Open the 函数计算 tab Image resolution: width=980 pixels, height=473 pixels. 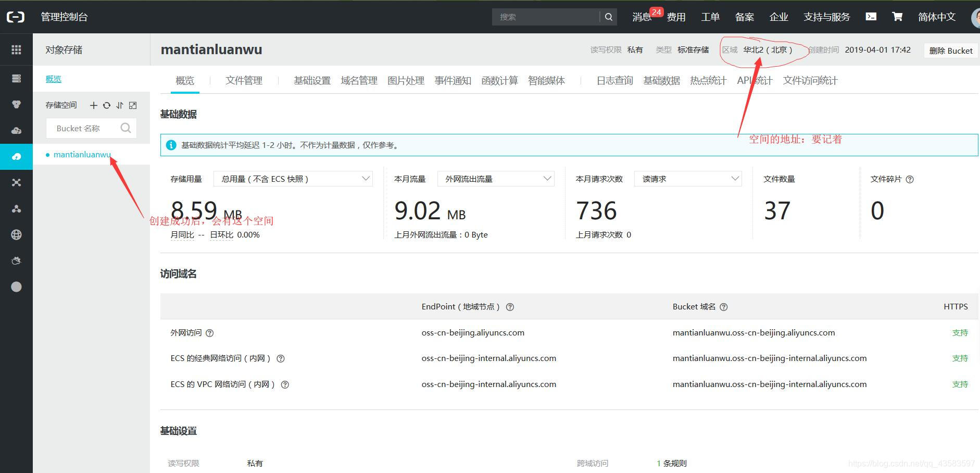[499, 80]
